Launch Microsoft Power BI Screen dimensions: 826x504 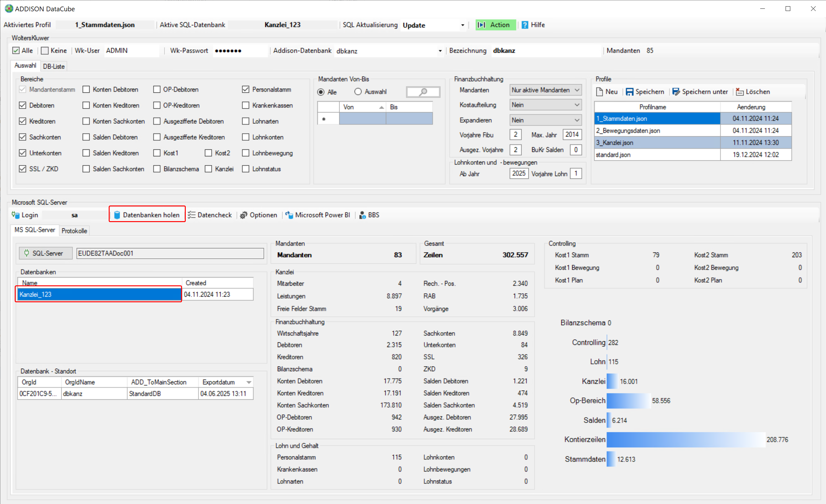[317, 215]
